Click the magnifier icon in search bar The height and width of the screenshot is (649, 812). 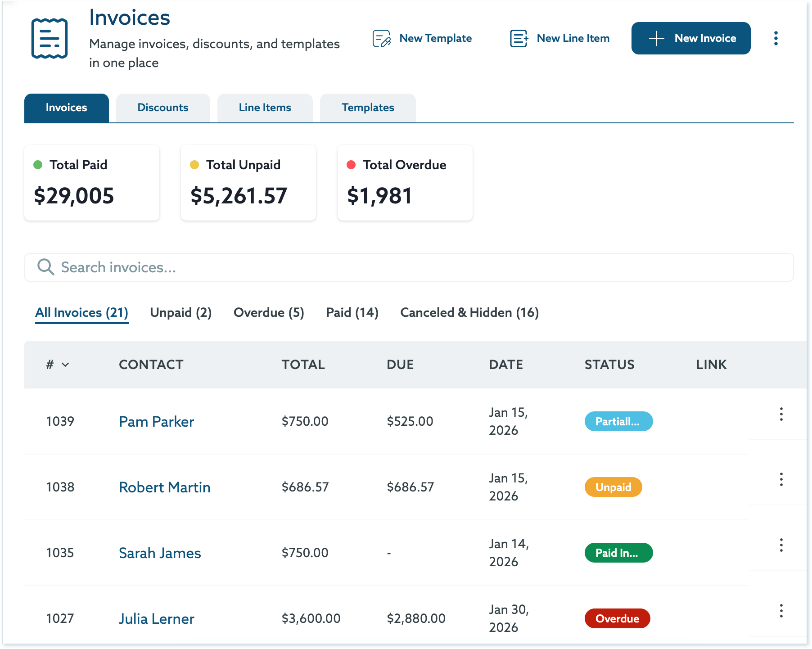click(45, 267)
